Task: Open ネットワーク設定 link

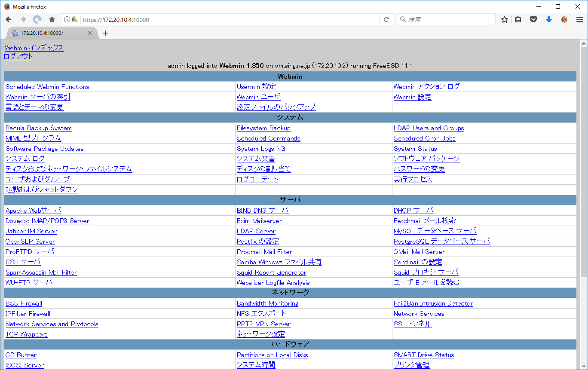Action: (261, 334)
